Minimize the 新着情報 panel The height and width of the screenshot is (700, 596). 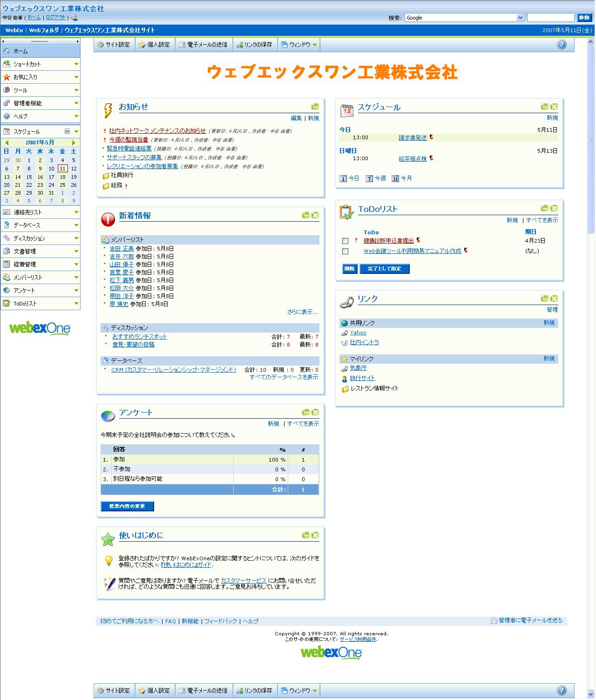tap(305, 215)
